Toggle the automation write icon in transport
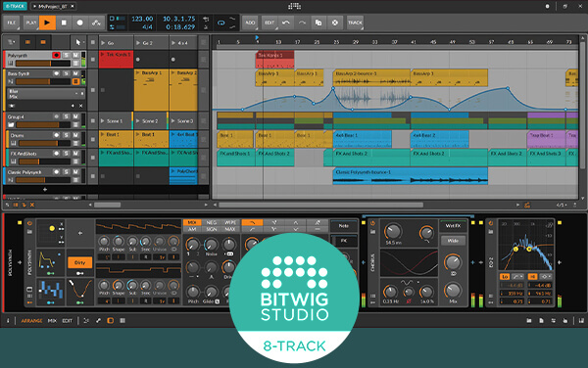 (96, 23)
